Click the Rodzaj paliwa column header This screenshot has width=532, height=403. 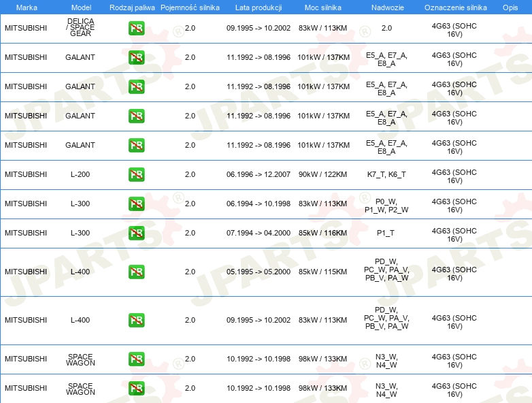tap(132, 7)
